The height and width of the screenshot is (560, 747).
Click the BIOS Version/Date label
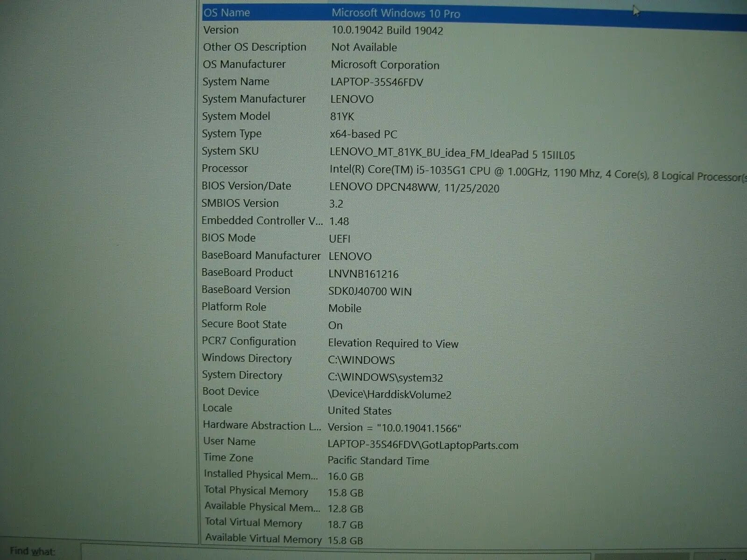coord(246,186)
